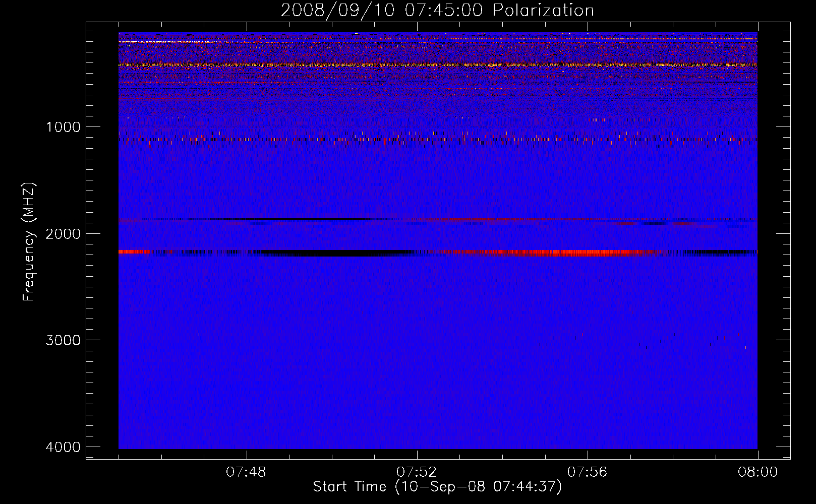This screenshot has height=504, width=816.
Task: Click the 07:56 time tick label
Action: [x=588, y=472]
